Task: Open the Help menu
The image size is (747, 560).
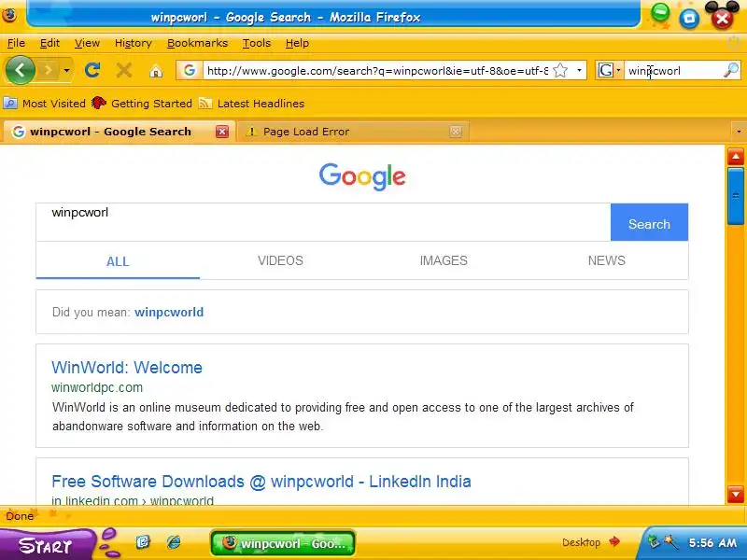Action: point(297,43)
